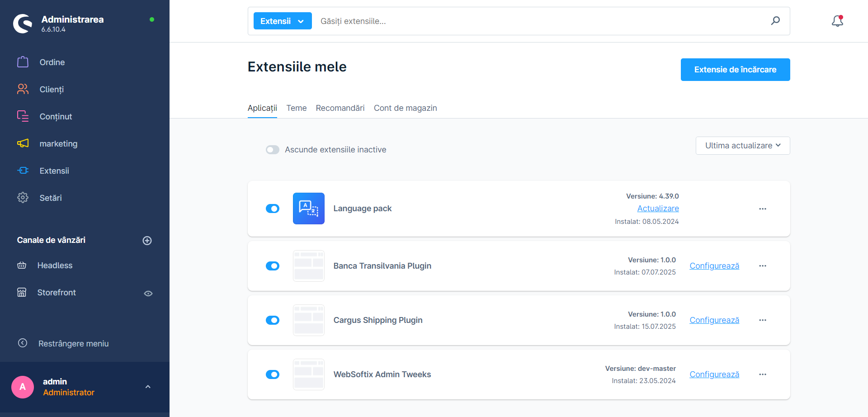Open Cargus Shipping Plugin three-dot menu
This screenshot has width=868, height=417.
[763, 320]
